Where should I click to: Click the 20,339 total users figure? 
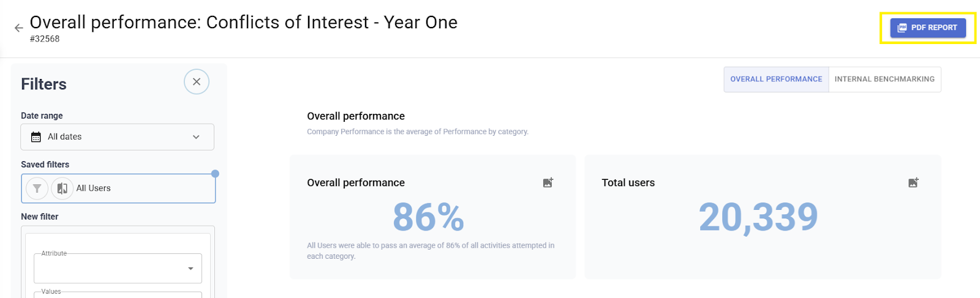click(x=758, y=217)
